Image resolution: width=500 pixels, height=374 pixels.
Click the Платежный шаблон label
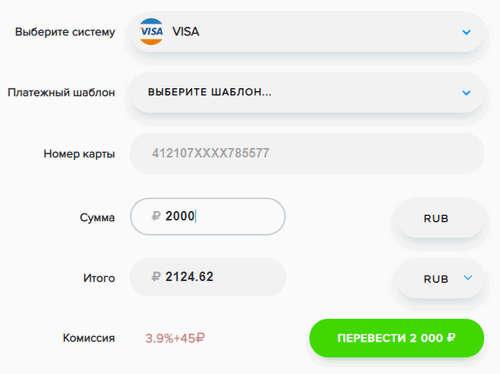61,92
